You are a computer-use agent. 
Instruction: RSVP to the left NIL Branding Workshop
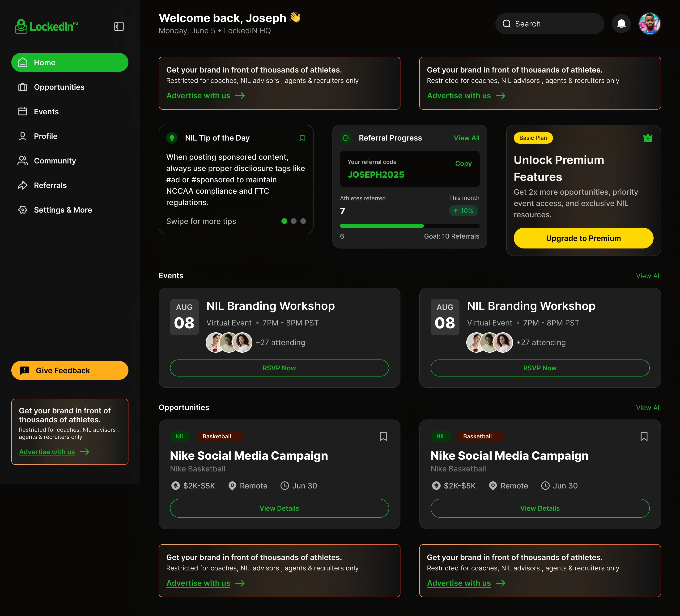(x=279, y=368)
